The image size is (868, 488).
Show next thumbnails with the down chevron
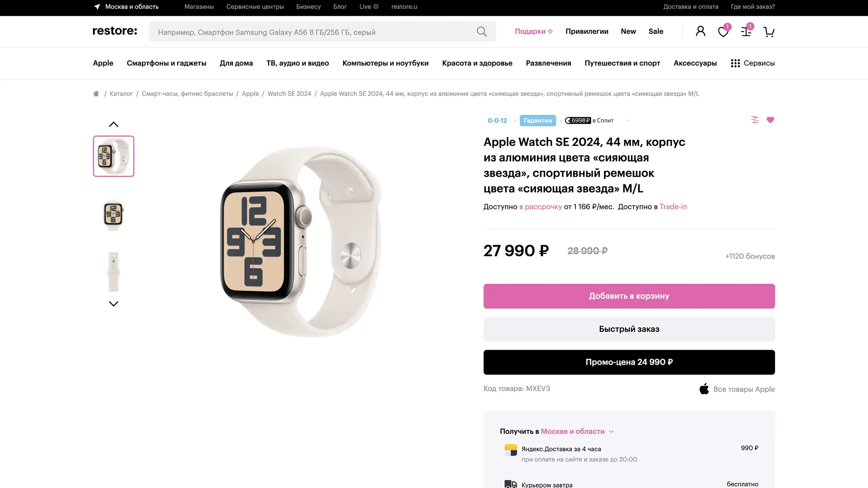(x=114, y=304)
